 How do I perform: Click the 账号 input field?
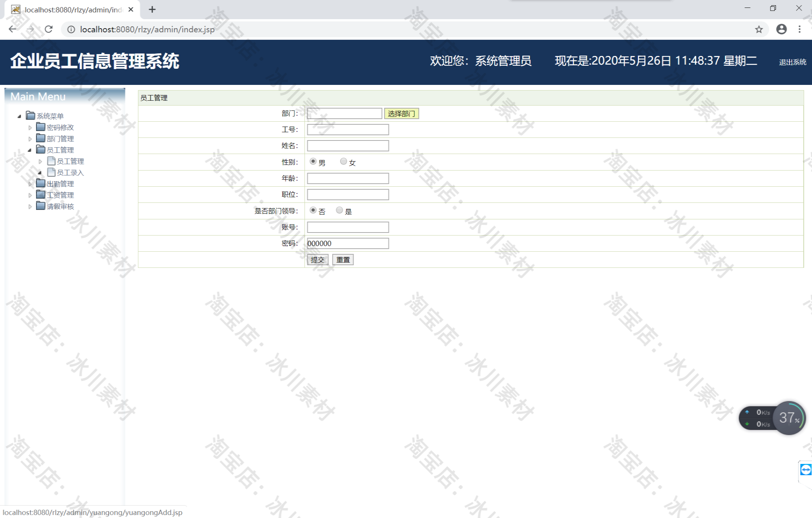click(x=348, y=227)
